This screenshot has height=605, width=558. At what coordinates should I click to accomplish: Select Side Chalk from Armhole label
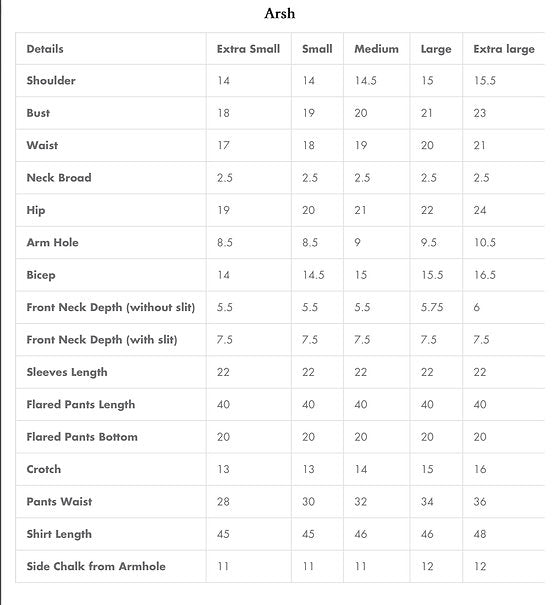96,567
